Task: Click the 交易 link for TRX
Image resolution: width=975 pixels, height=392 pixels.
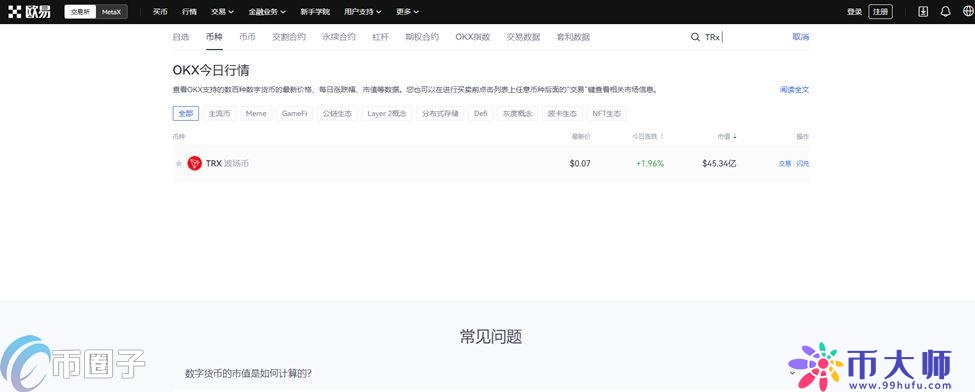Action: [785, 164]
